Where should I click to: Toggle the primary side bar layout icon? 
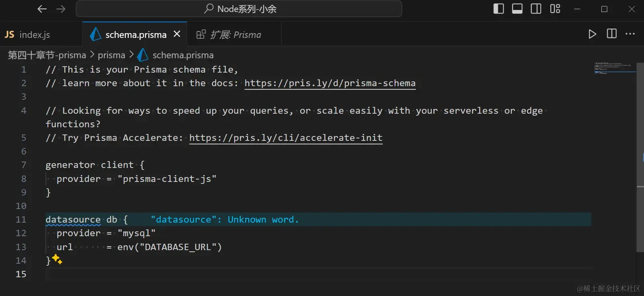pos(498,9)
